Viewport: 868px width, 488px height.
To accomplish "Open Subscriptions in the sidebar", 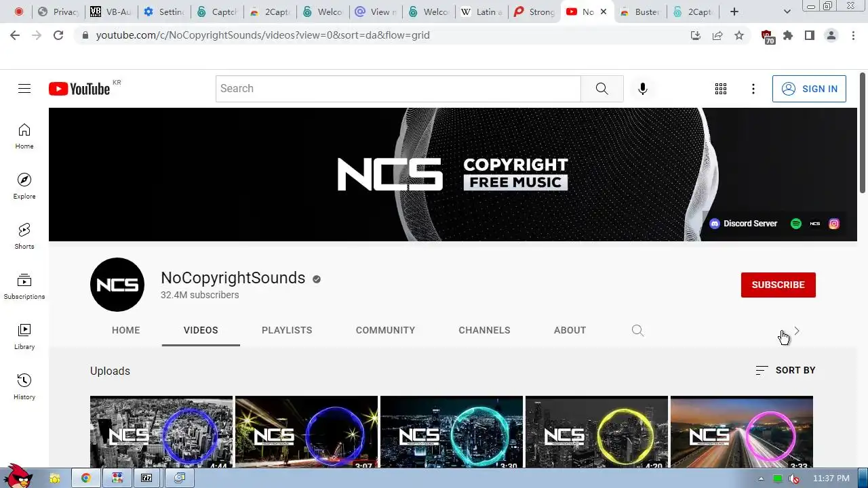I will tap(24, 287).
